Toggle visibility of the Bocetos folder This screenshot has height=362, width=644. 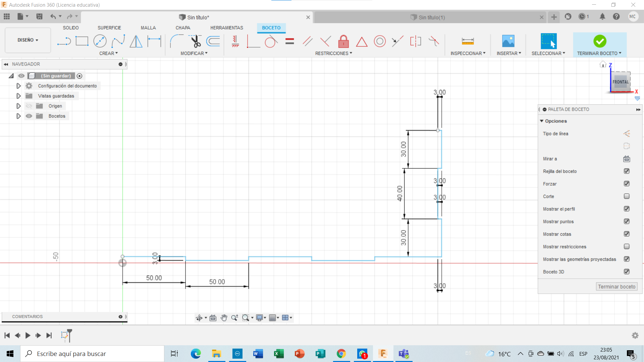point(29,116)
